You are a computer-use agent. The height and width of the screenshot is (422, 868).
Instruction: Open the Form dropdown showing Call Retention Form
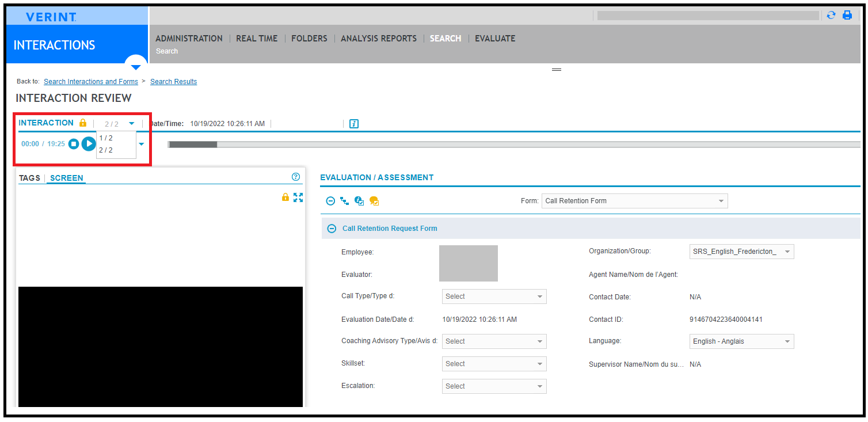coord(635,201)
